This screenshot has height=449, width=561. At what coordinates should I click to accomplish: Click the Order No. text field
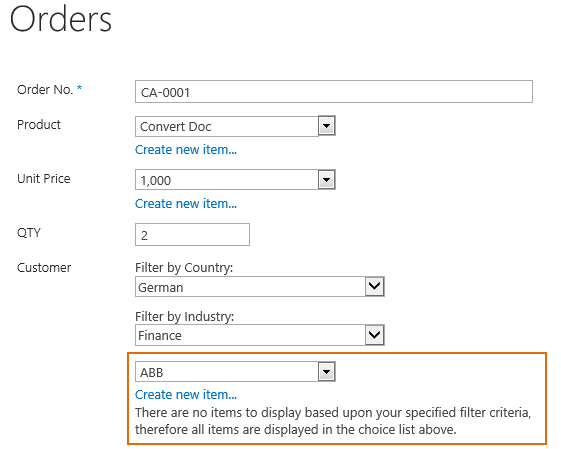click(333, 92)
